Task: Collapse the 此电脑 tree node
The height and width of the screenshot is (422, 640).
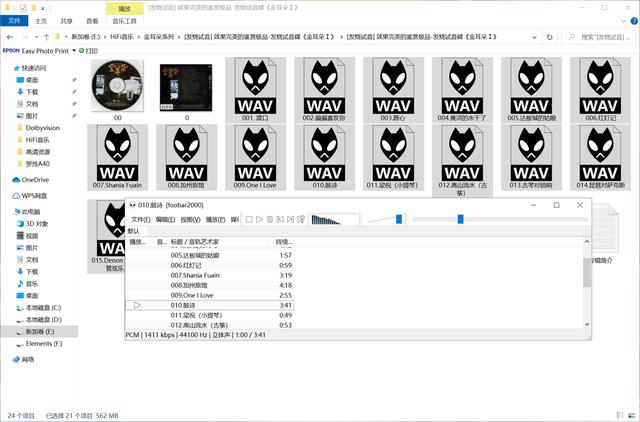Action: [x=5, y=212]
